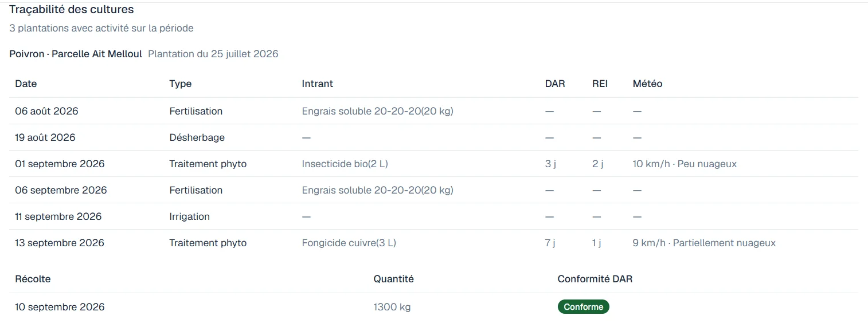The height and width of the screenshot is (335, 868).
Task: Click the Insecticide bio(2 L) entry
Action: click(345, 164)
